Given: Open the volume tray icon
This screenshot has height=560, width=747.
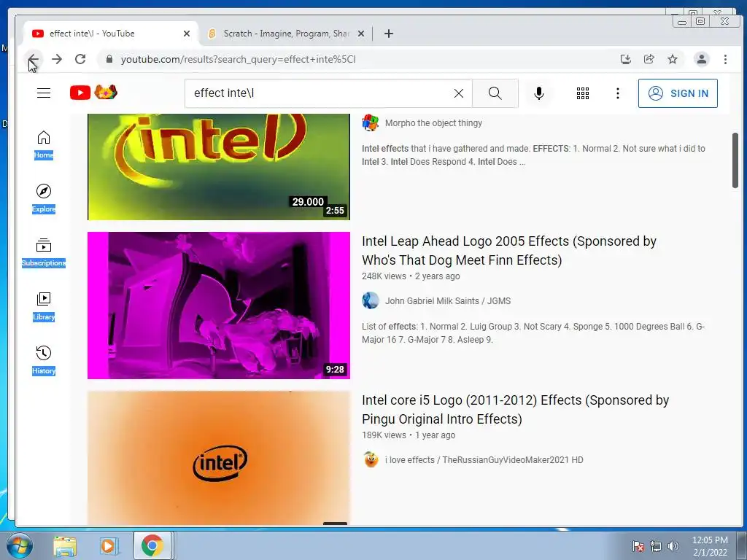Looking at the screenshot, I should click(x=673, y=546).
